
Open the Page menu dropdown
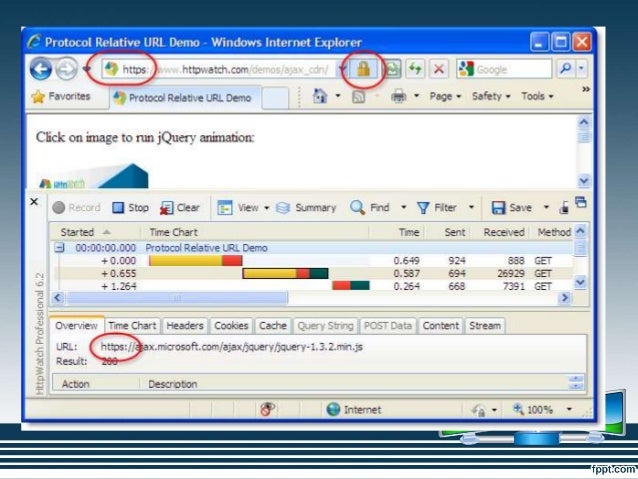[445, 96]
